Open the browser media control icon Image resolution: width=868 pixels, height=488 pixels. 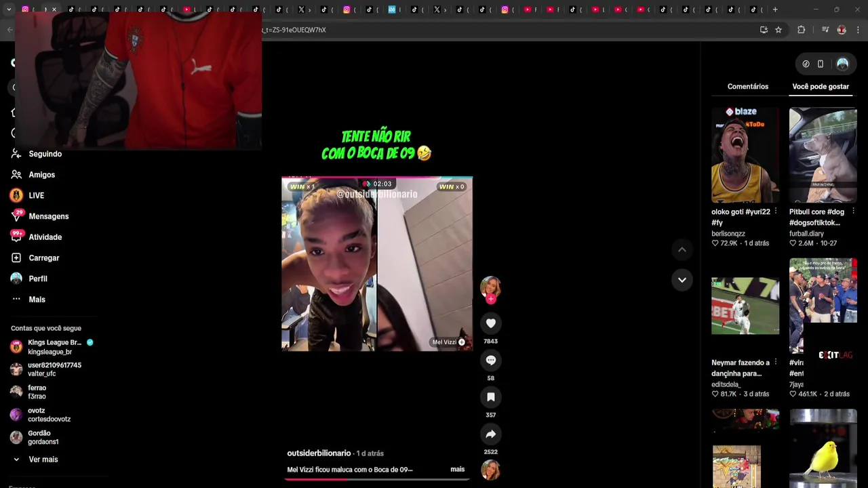point(825,30)
